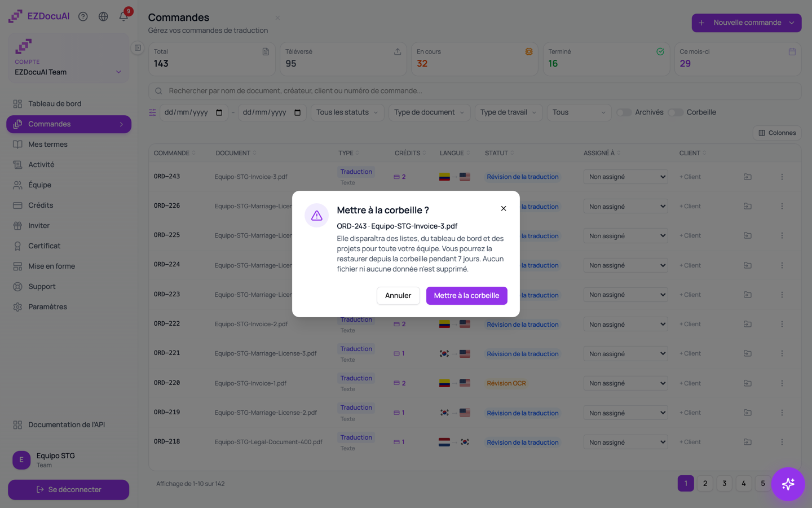Go to Mes termes in sidebar
The image size is (812, 508).
(x=69, y=144)
